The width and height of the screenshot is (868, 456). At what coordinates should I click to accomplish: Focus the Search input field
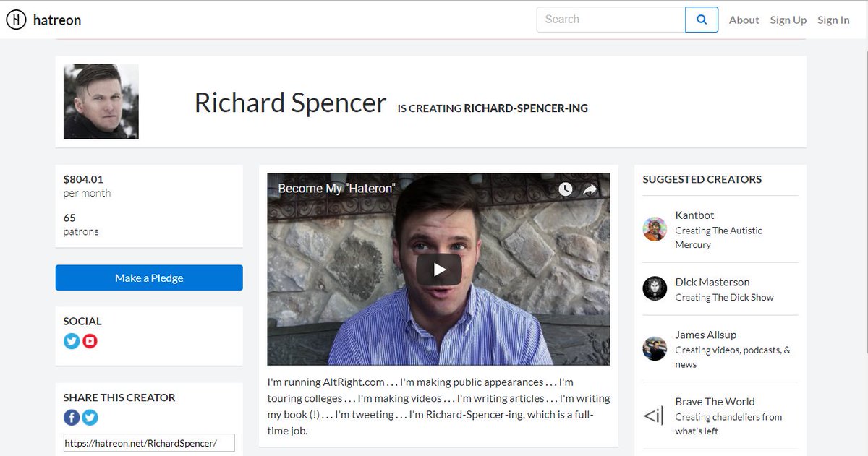click(611, 20)
